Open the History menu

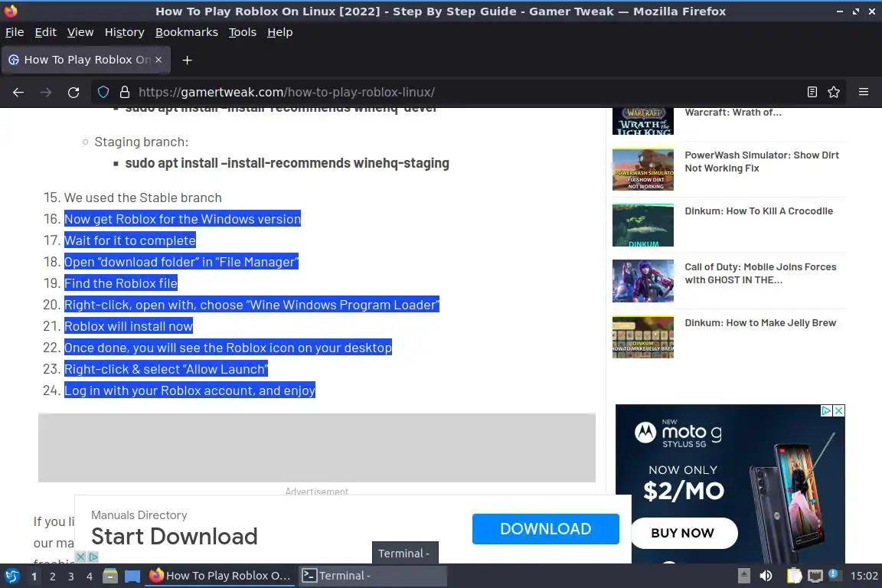tap(124, 32)
